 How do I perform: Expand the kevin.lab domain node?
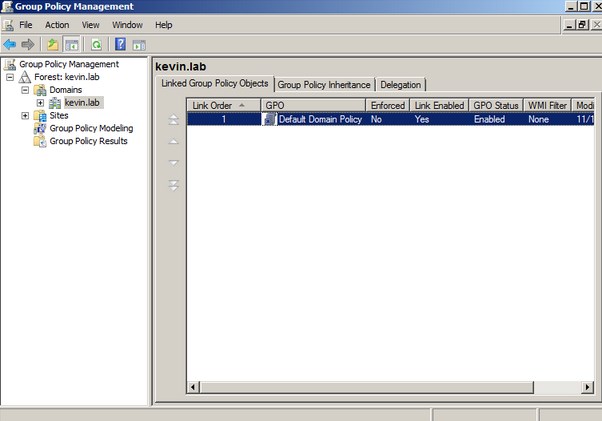click(40, 103)
